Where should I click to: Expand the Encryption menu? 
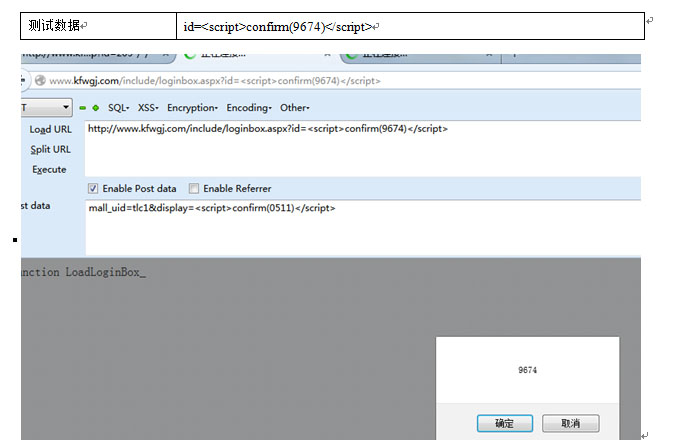192,108
